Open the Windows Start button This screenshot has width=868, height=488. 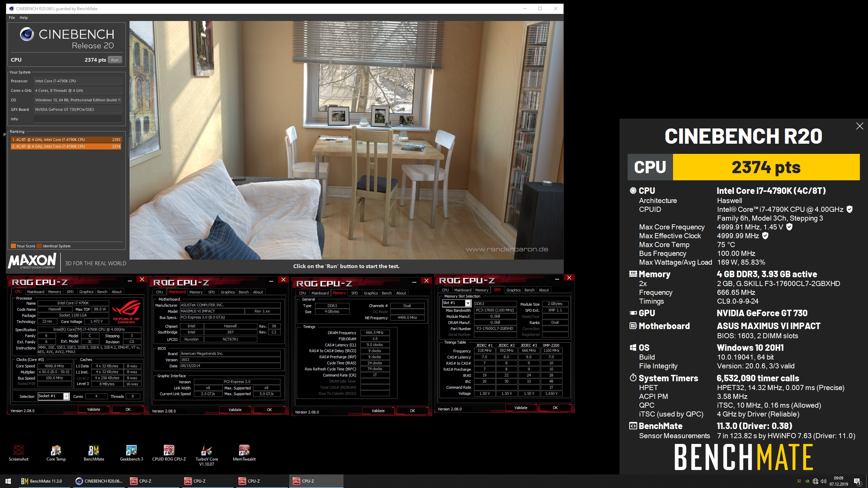(8, 481)
